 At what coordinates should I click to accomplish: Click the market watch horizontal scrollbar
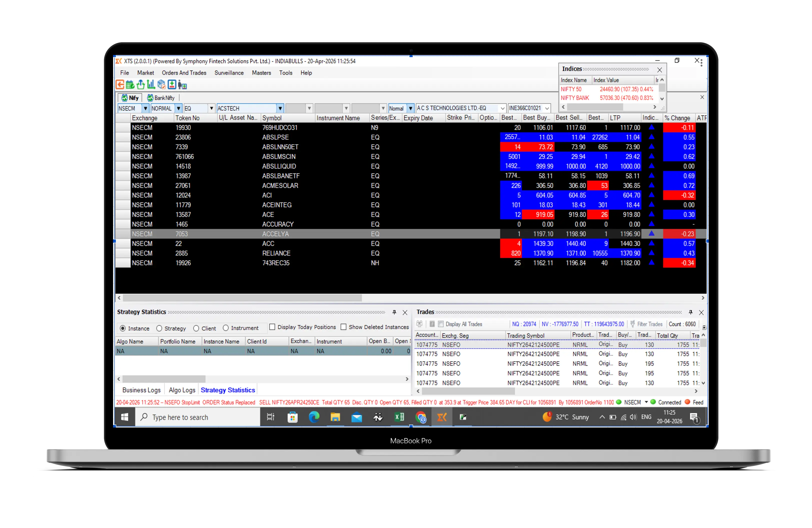242,298
